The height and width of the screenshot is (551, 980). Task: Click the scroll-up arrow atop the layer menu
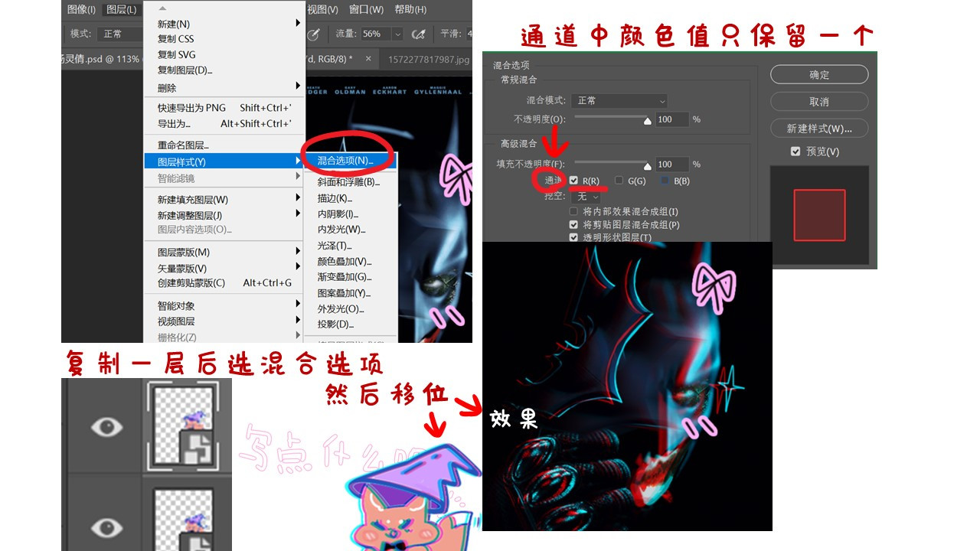pos(162,8)
